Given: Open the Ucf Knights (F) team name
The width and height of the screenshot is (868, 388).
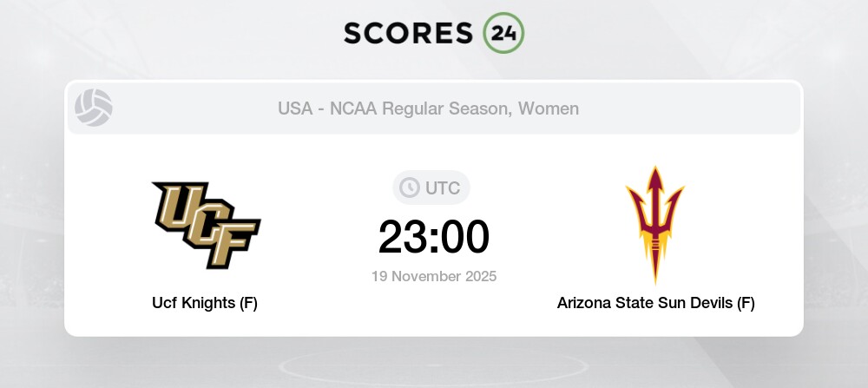Looking at the screenshot, I should tap(207, 303).
